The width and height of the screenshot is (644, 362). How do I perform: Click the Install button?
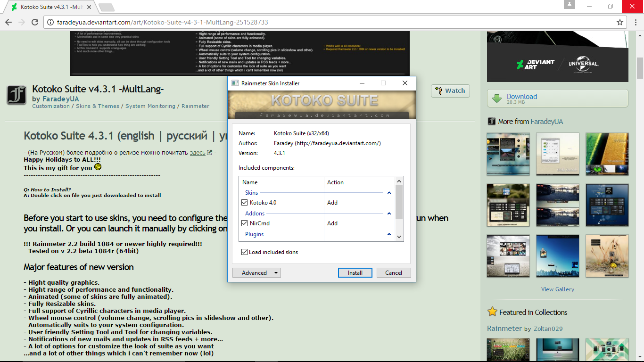point(355,272)
